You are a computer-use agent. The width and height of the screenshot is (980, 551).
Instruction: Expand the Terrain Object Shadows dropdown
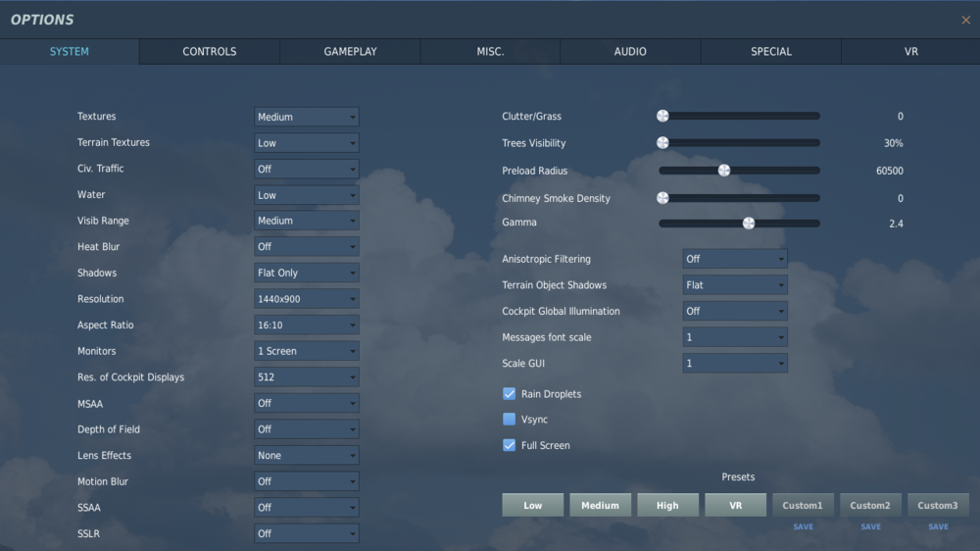pos(734,285)
